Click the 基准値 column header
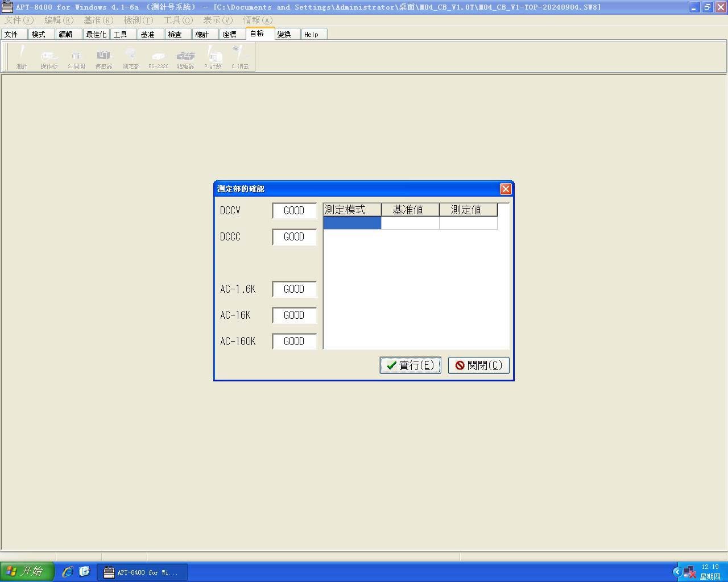Screen dimensions: 728x582 (x=410, y=210)
